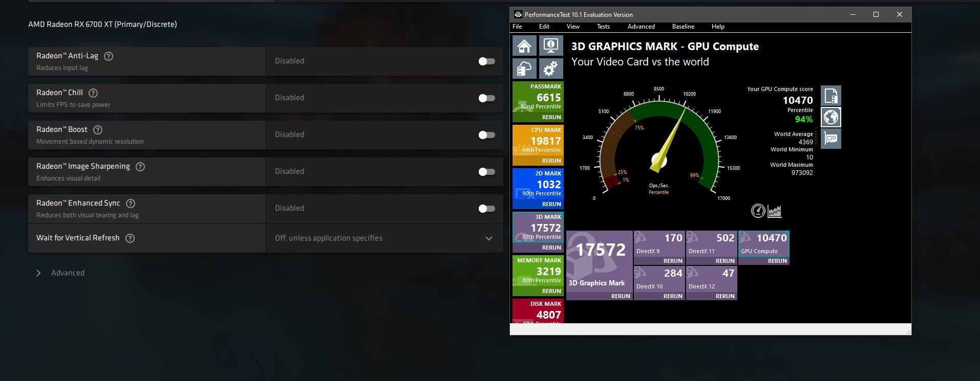Screen dimensions: 980x381
Task: Rerun the DirectX 11 test
Action: coord(725,261)
